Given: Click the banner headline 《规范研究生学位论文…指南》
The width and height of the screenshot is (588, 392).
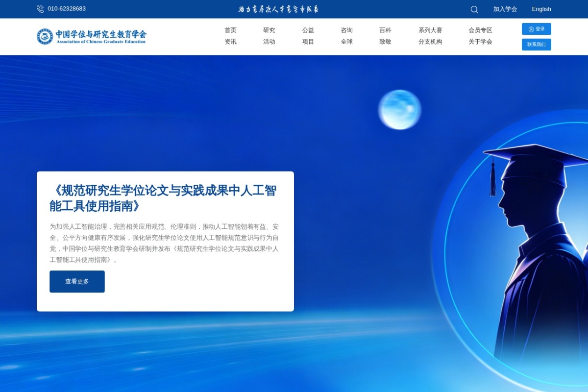Looking at the screenshot, I should tap(163, 198).
